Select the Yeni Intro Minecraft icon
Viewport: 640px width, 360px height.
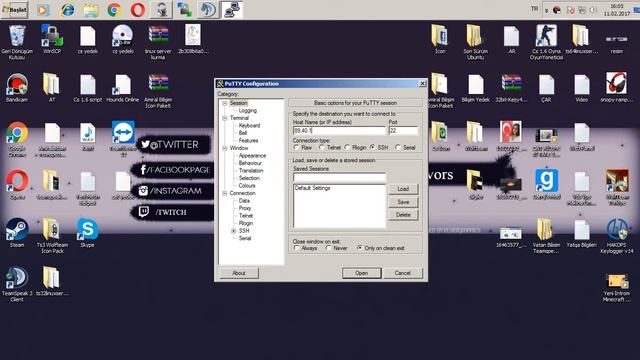pos(617,287)
